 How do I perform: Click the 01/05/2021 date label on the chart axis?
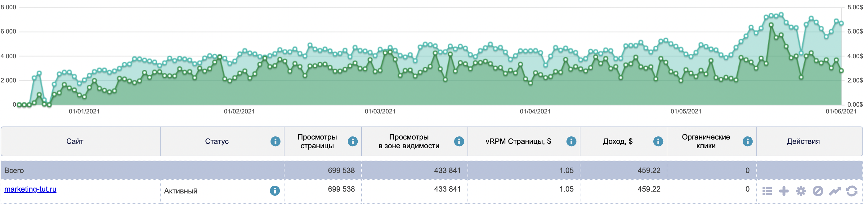[686, 111]
